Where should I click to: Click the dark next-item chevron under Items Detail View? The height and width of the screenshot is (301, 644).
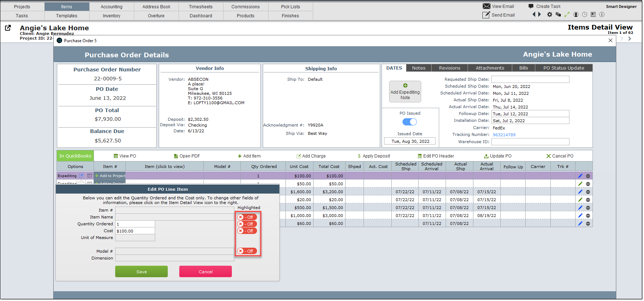[630, 39]
